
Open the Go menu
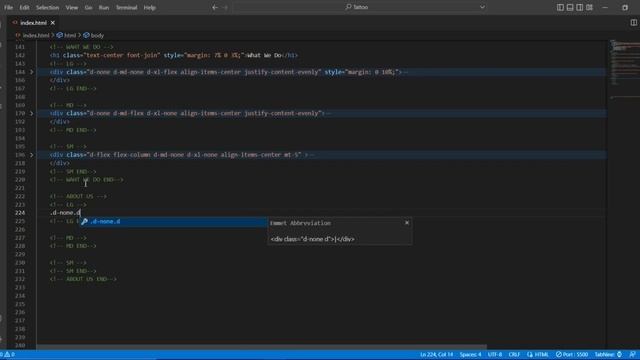click(x=88, y=7)
